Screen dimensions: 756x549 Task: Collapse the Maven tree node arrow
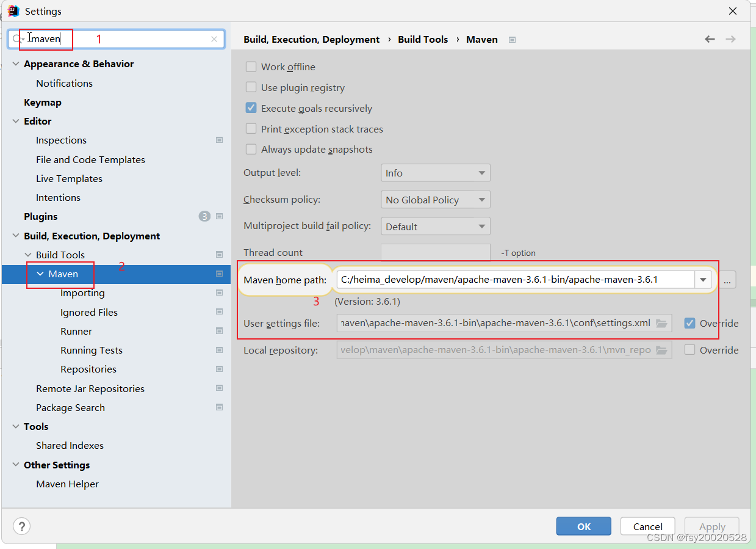pyautogui.click(x=40, y=274)
